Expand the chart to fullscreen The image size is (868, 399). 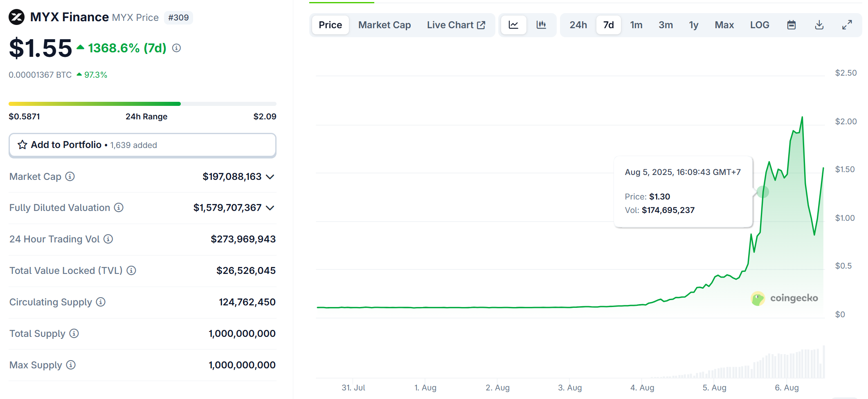click(x=847, y=25)
